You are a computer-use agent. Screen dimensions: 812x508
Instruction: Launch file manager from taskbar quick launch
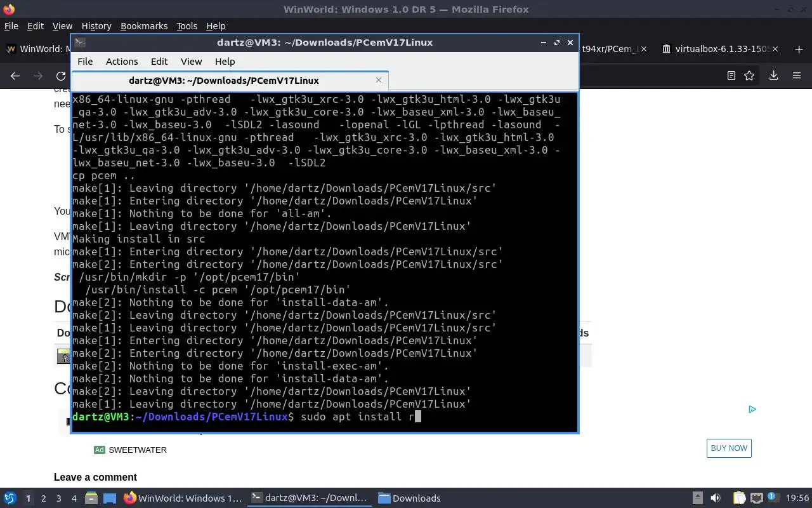point(91,498)
